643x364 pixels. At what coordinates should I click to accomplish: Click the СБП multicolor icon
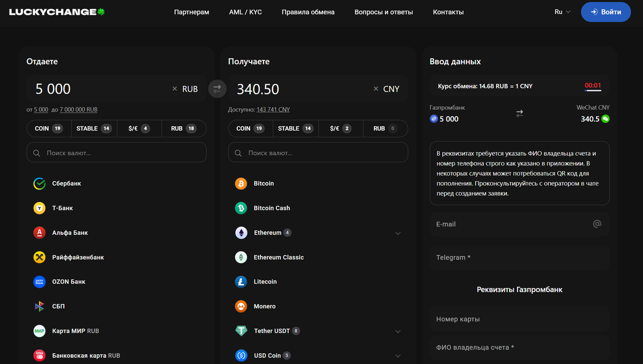tap(40, 306)
